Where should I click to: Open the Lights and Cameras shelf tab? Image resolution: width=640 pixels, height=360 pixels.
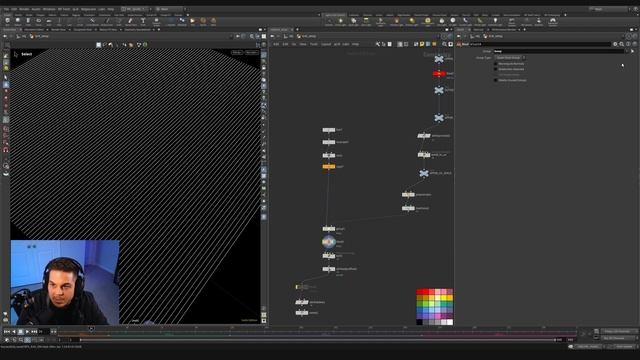pyautogui.click(x=335, y=15)
